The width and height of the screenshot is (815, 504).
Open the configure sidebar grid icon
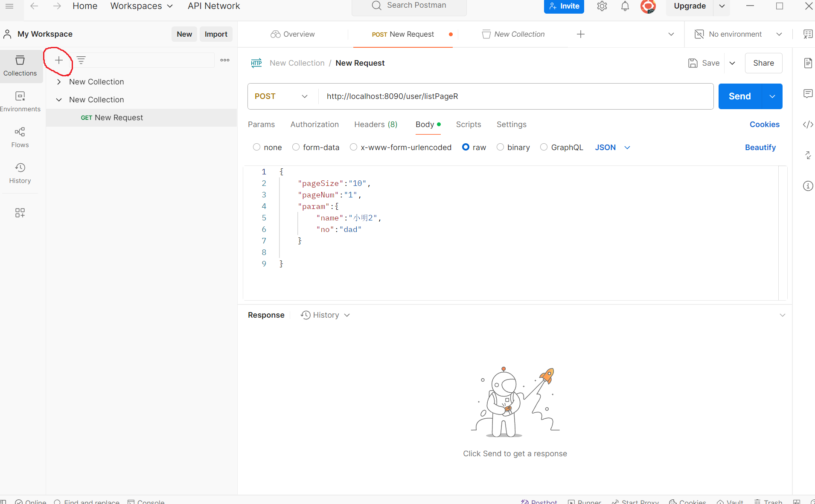pos(20,212)
